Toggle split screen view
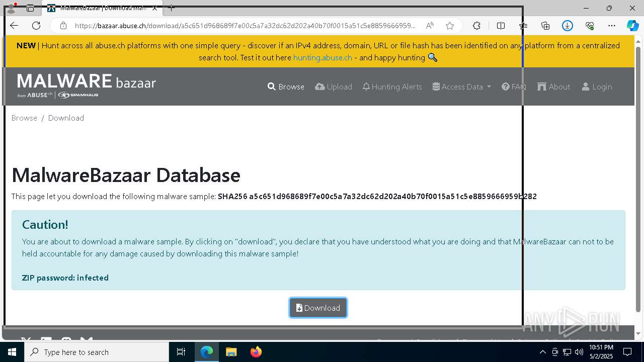The height and width of the screenshot is (362, 644). pos(501,26)
